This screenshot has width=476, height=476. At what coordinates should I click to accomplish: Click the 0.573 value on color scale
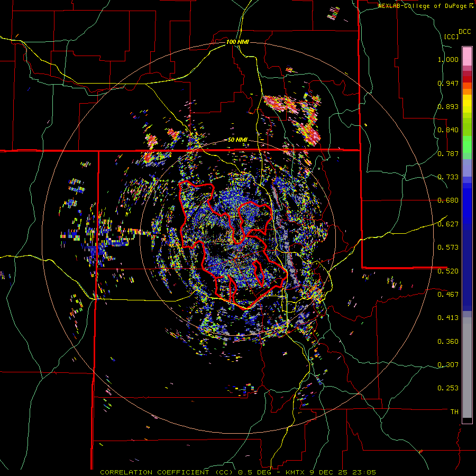point(448,248)
